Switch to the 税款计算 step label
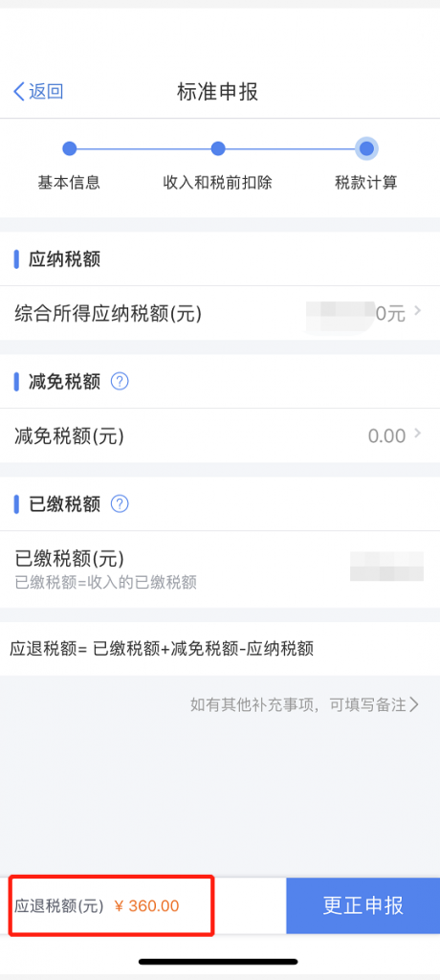This screenshot has width=440, height=980. [x=366, y=183]
